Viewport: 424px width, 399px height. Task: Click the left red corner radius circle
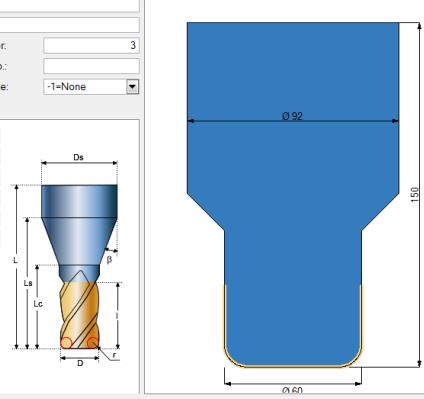66,343
